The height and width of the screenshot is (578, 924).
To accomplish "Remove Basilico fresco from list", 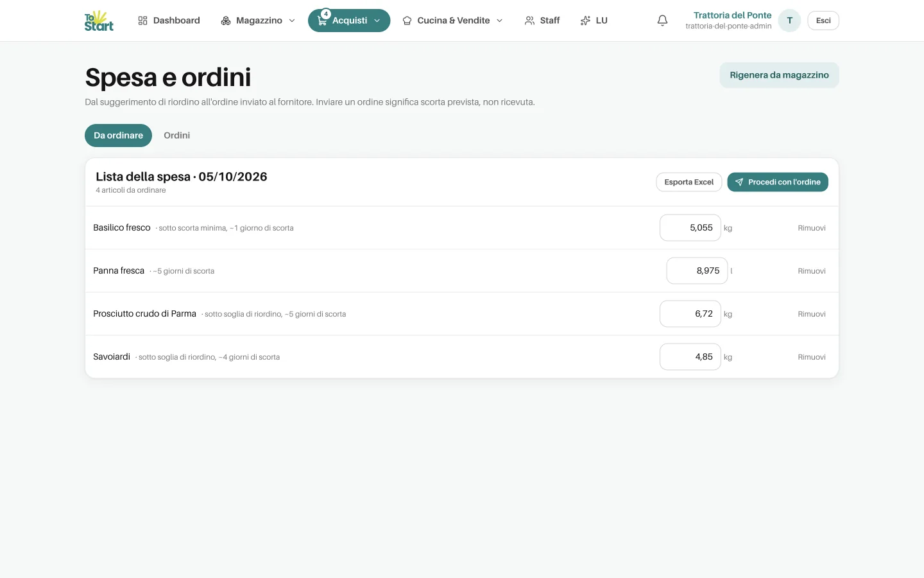I will click(x=812, y=228).
